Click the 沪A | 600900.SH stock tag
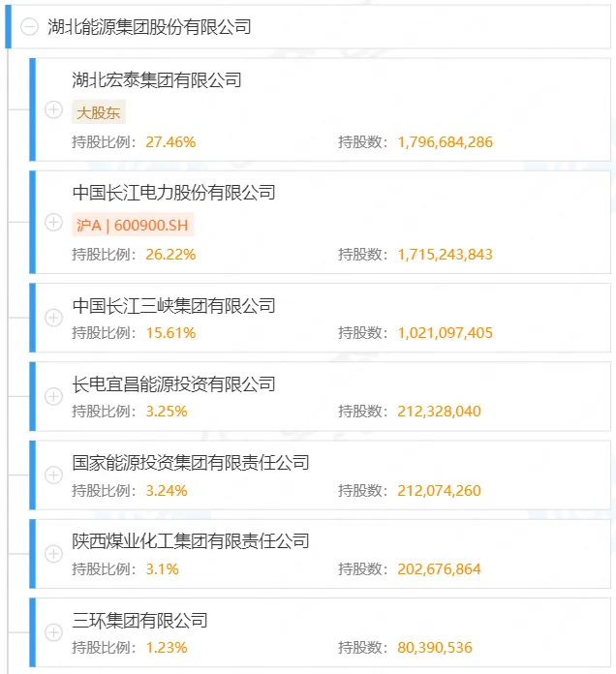This screenshot has height=674, width=616. pos(134,225)
